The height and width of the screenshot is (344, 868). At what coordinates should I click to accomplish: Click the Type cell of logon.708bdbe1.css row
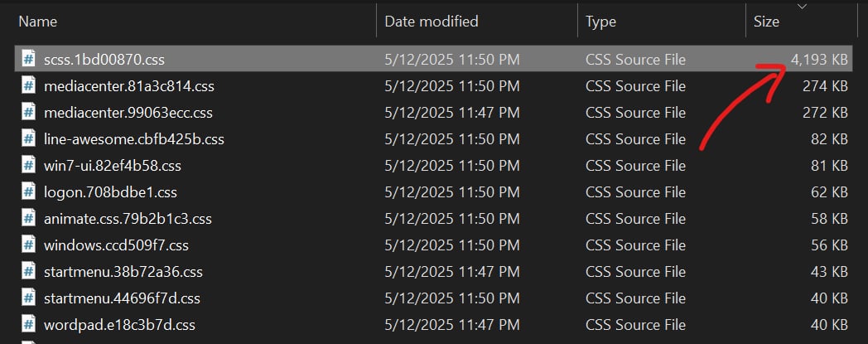635,192
